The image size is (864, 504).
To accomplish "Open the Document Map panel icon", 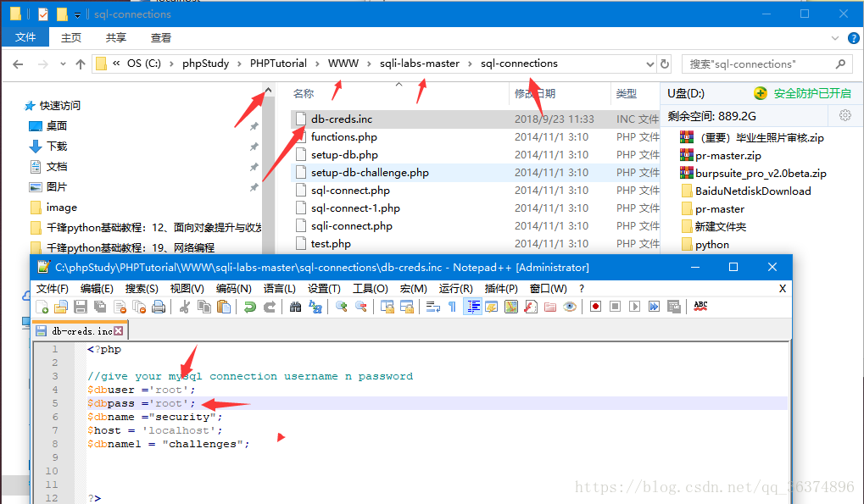I will (511, 307).
